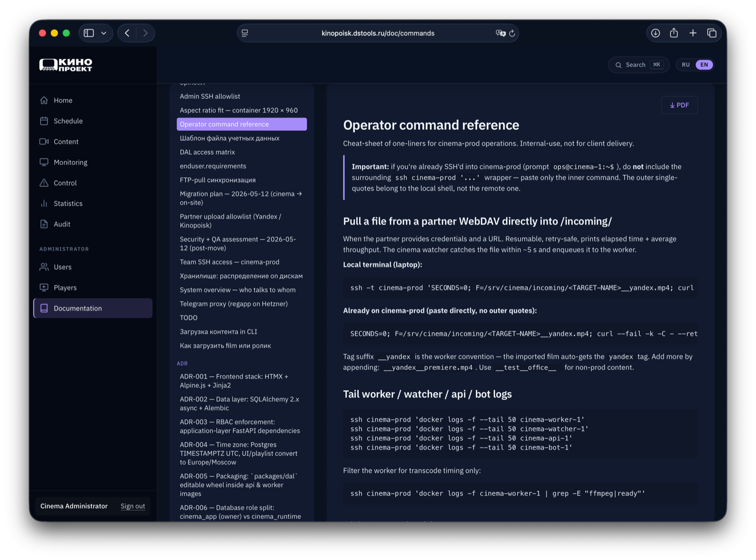This screenshot has width=756, height=560.
Task: Open the Statistics menu item
Action: coord(93,204)
